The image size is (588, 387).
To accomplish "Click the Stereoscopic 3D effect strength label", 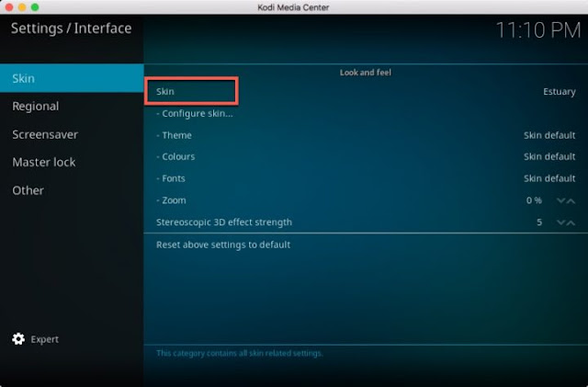I will (x=224, y=222).
